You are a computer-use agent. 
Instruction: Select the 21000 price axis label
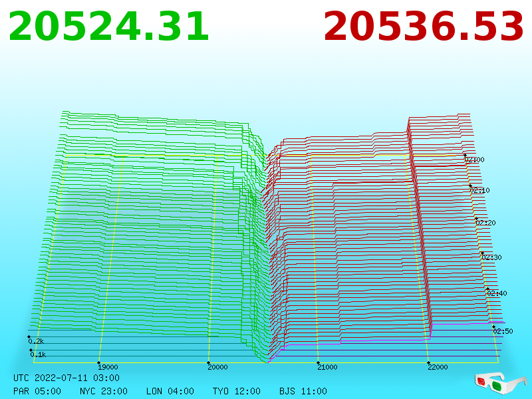coord(327,367)
